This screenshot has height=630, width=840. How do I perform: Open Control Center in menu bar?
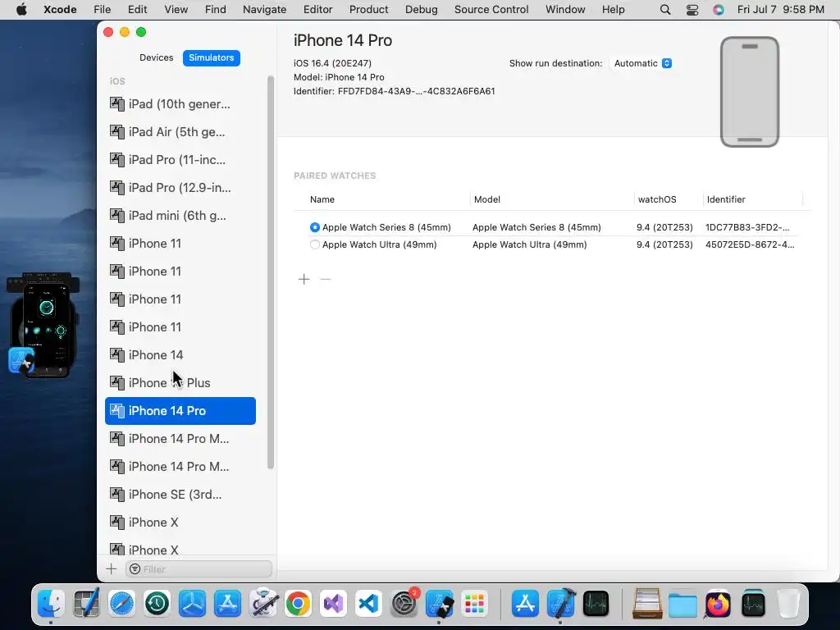coord(692,10)
